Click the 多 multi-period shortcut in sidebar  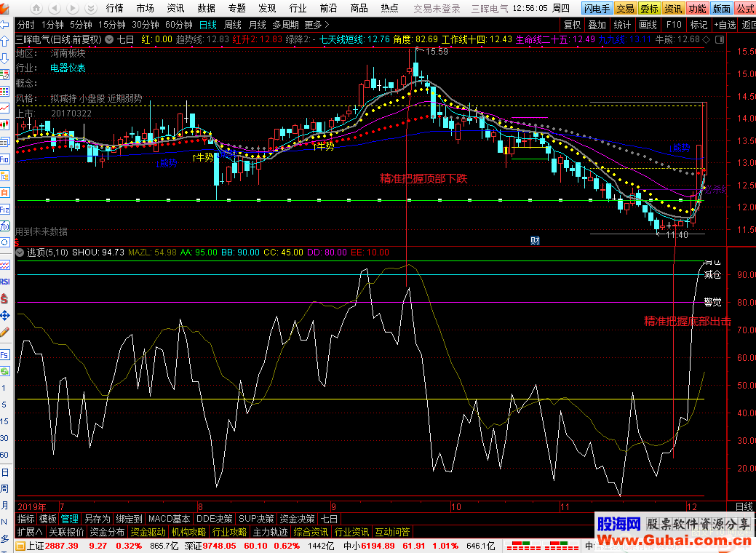4,538
